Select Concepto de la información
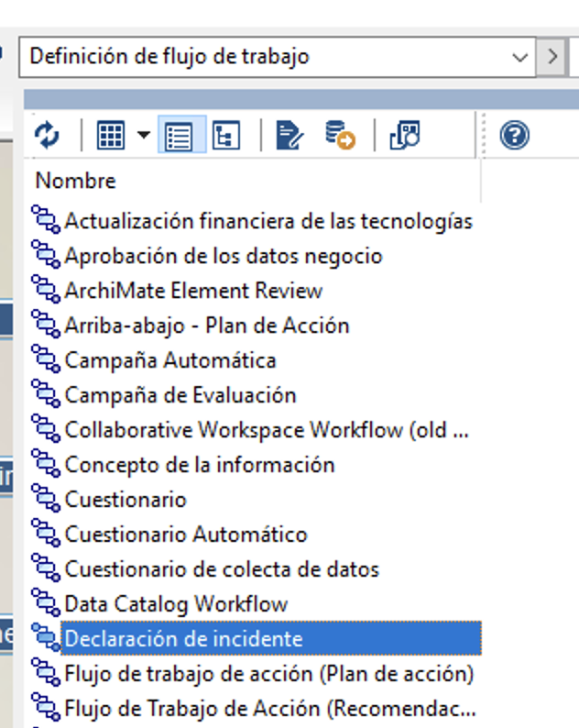The height and width of the screenshot is (728, 579). point(200,465)
